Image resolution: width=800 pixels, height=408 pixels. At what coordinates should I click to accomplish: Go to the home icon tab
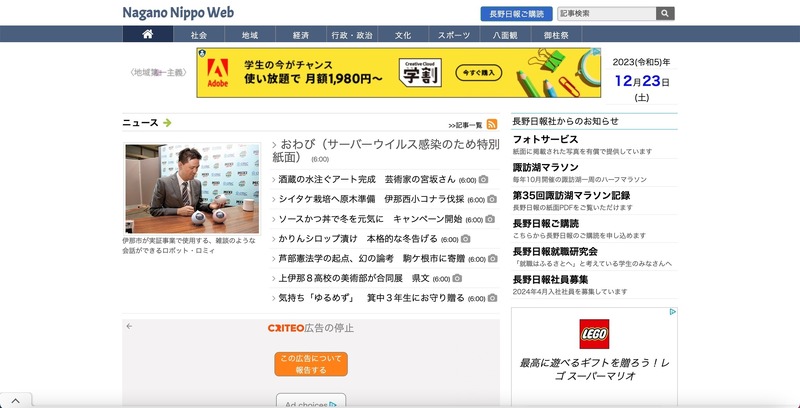[x=148, y=34]
